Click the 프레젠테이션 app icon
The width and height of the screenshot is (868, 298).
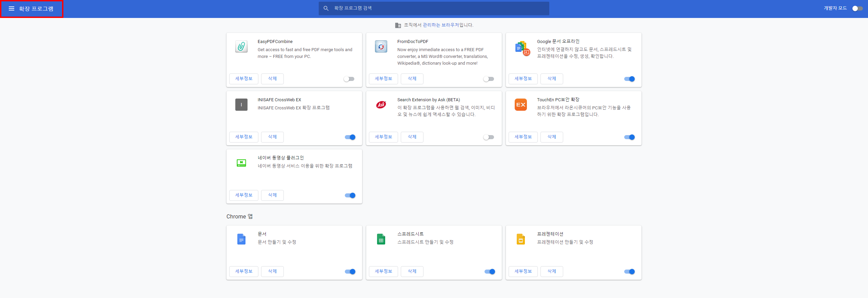point(521,239)
